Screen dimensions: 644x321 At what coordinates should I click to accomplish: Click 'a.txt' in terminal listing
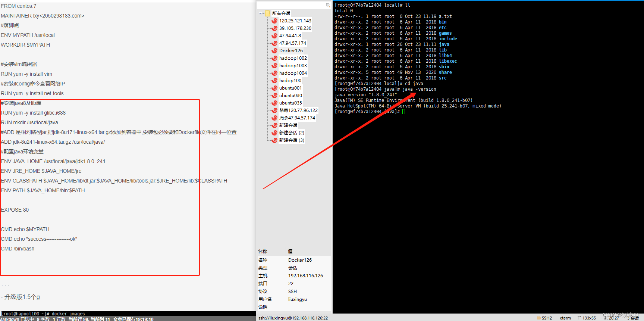pos(445,16)
